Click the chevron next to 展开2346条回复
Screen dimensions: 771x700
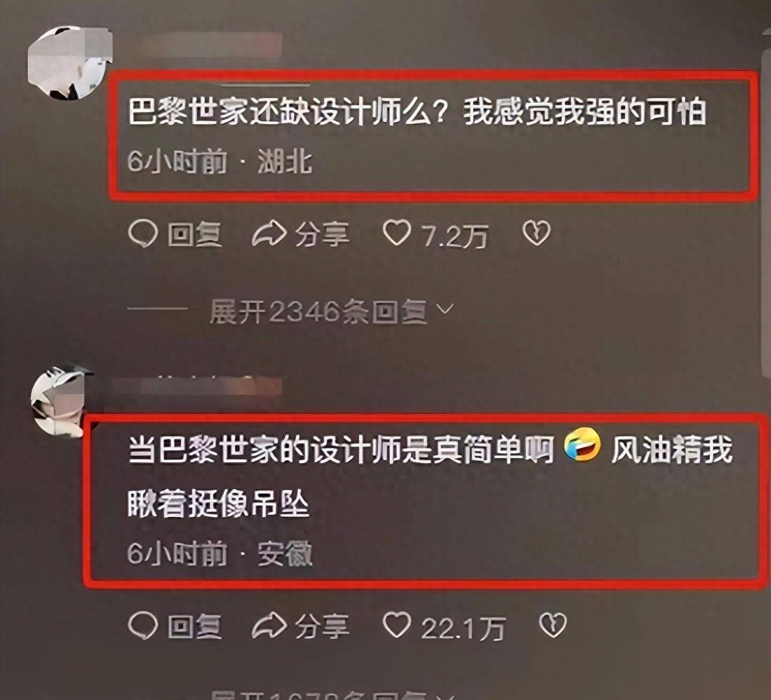point(445,309)
